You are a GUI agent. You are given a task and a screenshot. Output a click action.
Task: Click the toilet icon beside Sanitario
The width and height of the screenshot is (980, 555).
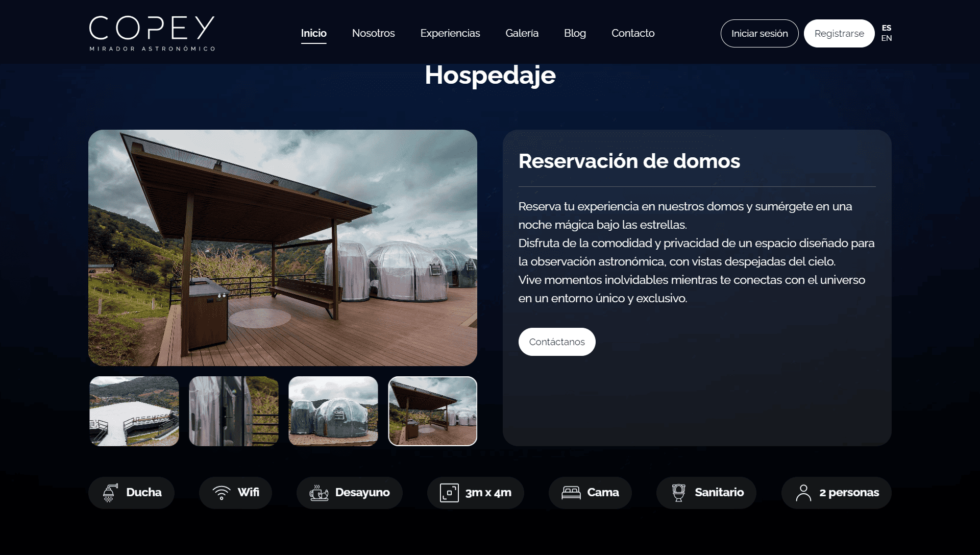coord(678,493)
